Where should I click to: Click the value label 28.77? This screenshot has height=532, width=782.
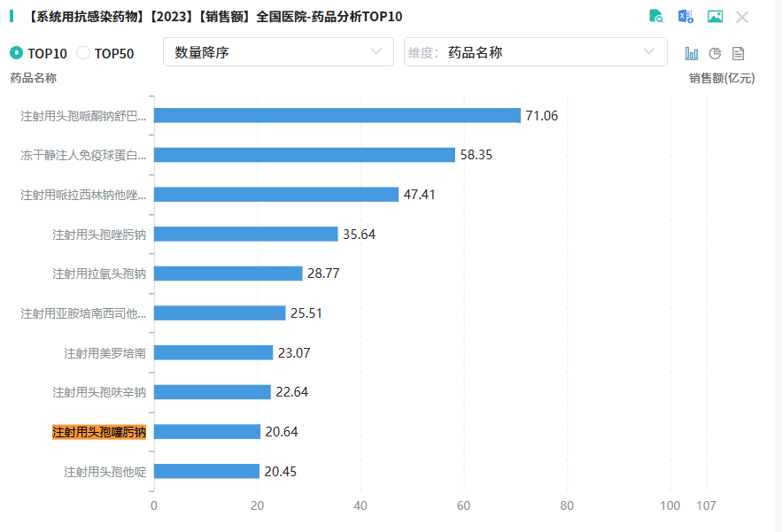(x=323, y=274)
